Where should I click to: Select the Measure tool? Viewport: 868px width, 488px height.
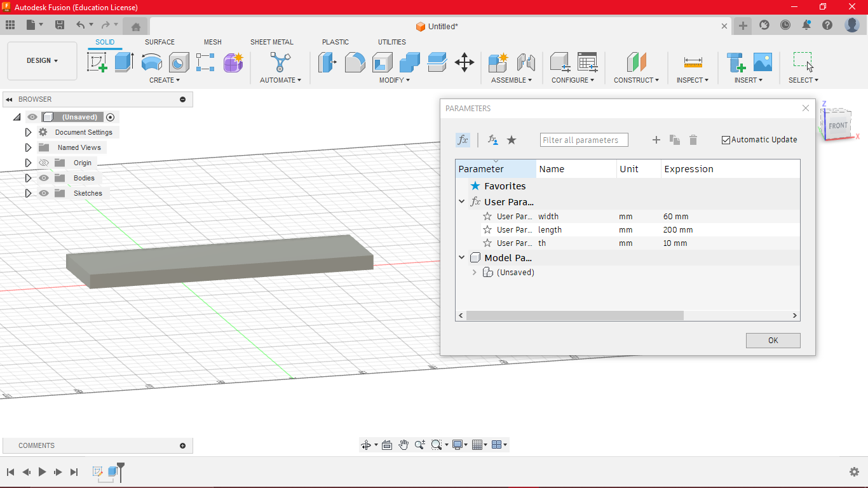click(693, 62)
